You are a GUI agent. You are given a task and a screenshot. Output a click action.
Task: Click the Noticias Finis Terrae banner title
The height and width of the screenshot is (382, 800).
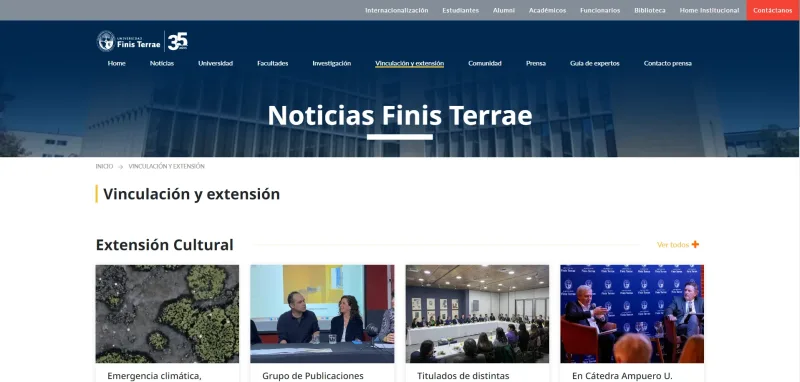(400, 115)
